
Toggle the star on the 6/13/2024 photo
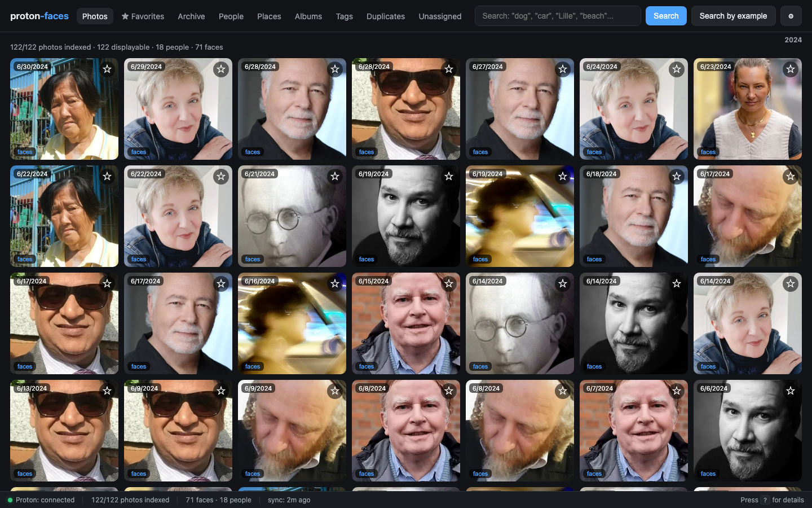107,391
